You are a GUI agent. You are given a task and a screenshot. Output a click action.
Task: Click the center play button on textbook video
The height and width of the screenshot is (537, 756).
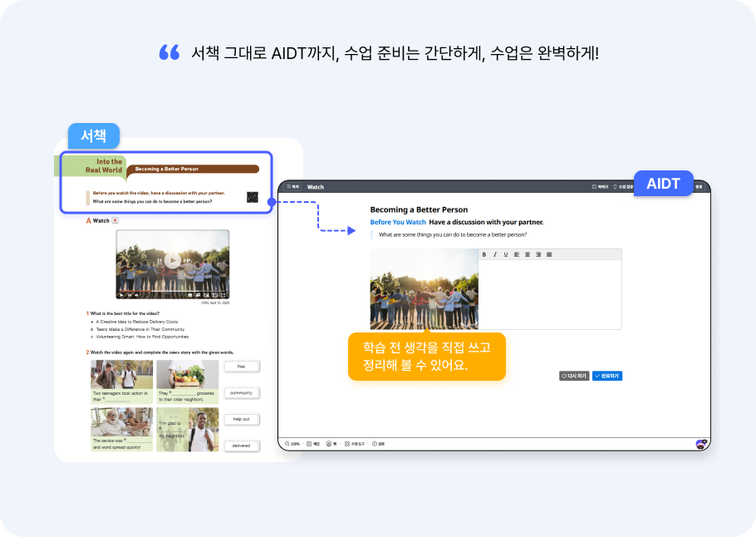point(172,260)
